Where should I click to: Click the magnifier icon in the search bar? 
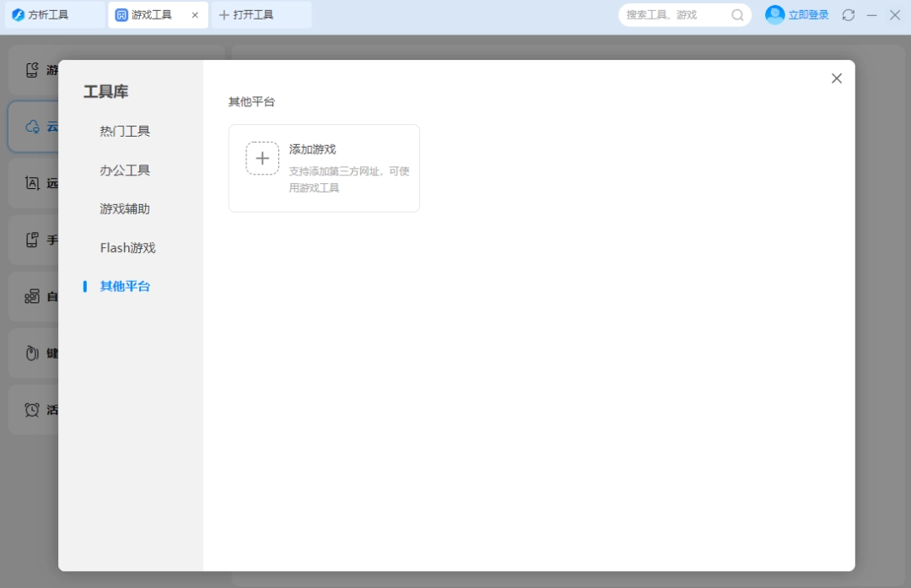point(737,14)
